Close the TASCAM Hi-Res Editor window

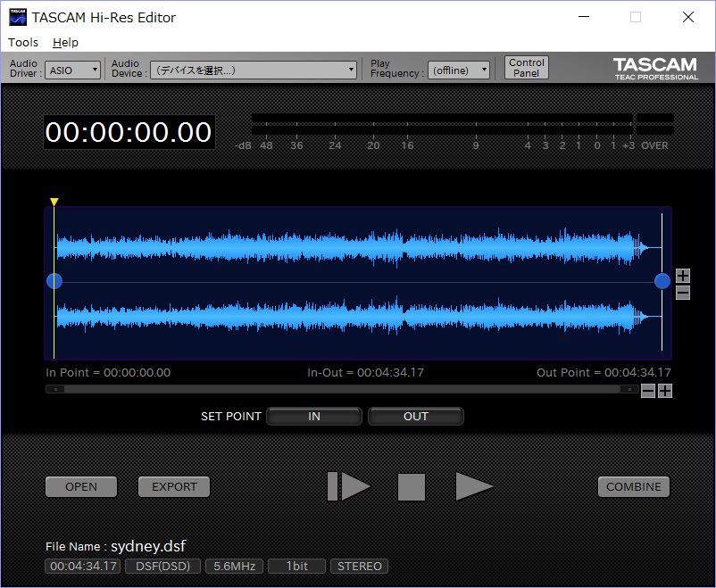click(688, 17)
